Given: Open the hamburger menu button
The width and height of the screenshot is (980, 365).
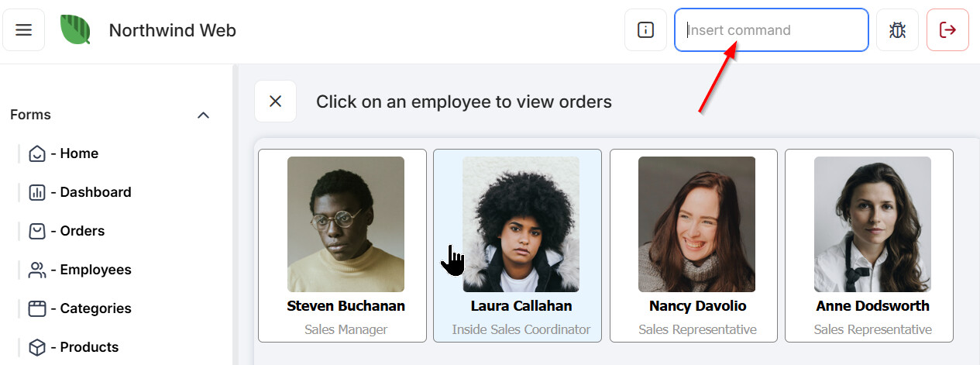Looking at the screenshot, I should pos(24,30).
